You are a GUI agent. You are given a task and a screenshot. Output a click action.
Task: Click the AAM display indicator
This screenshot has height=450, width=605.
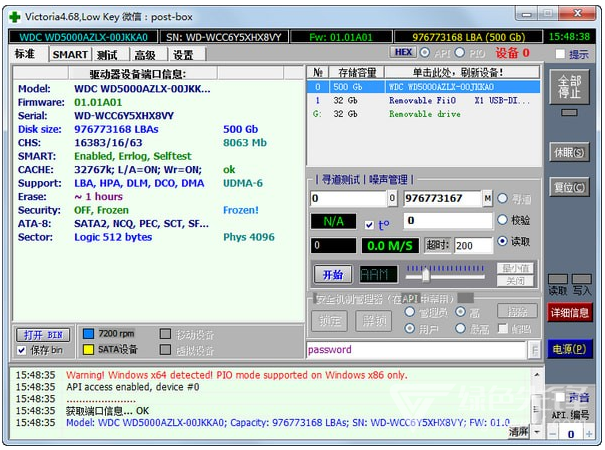[x=379, y=275]
